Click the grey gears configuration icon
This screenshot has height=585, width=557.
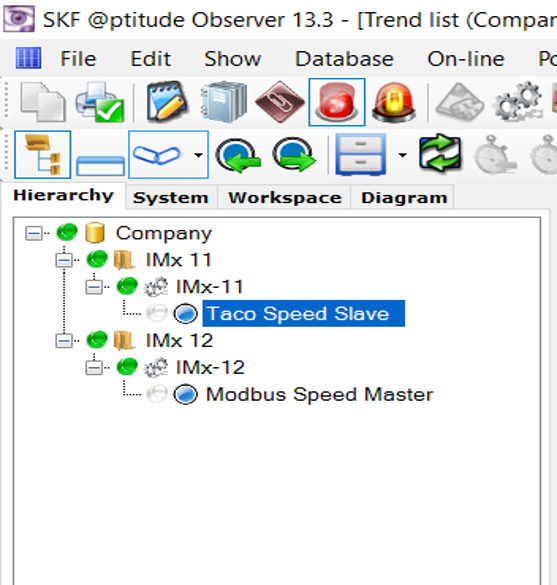pyautogui.click(x=519, y=101)
